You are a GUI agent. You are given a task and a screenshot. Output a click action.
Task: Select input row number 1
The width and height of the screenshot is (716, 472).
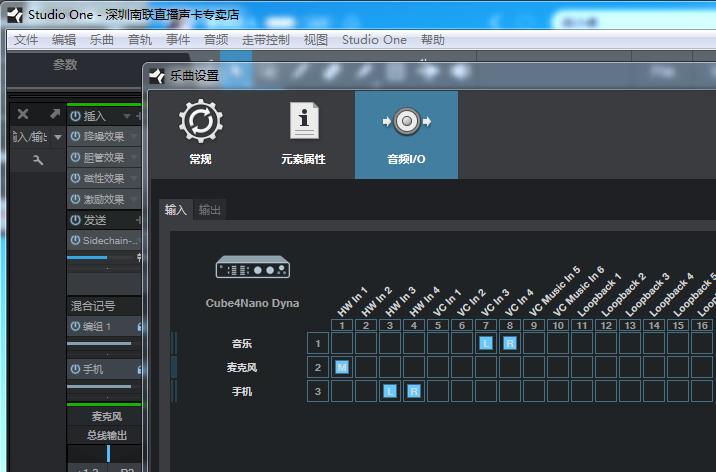(x=318, y=343)
